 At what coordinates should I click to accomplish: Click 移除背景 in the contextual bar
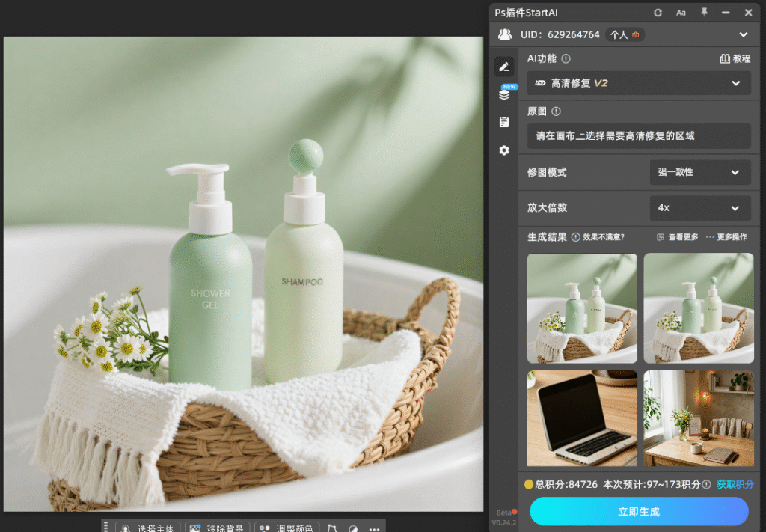click(x=218, y=528)
